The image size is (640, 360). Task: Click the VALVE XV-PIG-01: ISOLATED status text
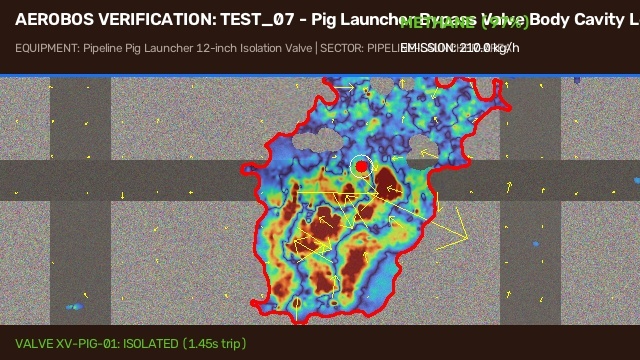pos(131,343)
